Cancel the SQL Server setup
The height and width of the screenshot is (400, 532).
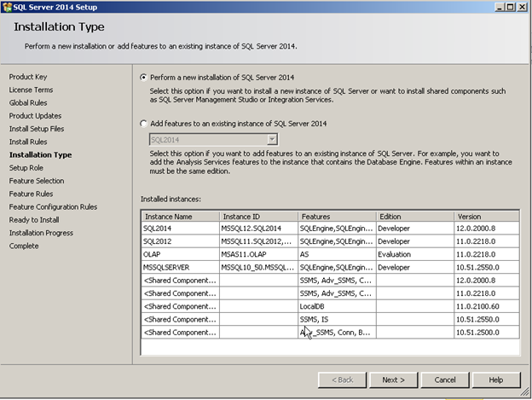tap(445, 380)
